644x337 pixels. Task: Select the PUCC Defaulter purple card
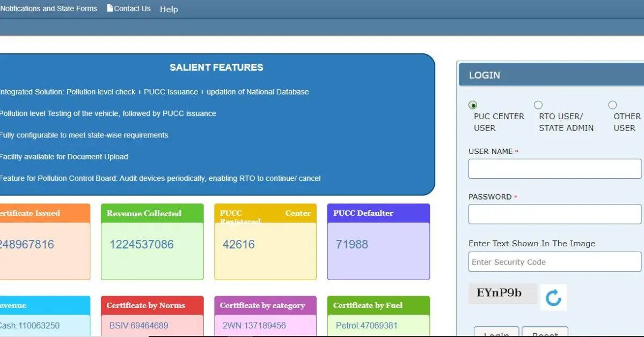pyautogui.click(x=378, y=241)
